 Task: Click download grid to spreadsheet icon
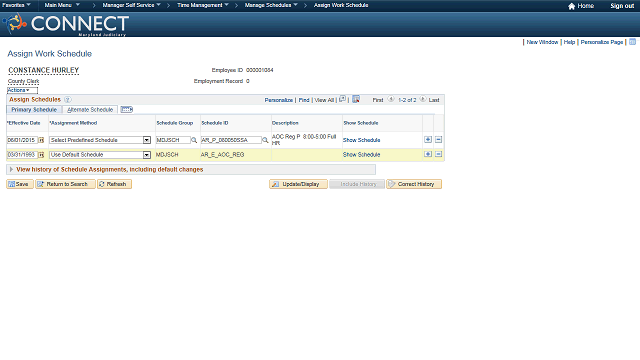[x=356, y=99]
